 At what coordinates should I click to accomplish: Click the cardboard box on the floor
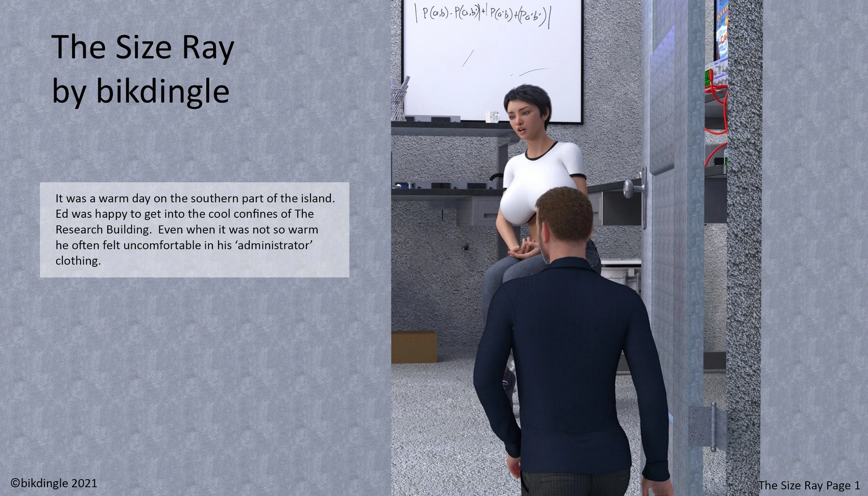point(414,346)
